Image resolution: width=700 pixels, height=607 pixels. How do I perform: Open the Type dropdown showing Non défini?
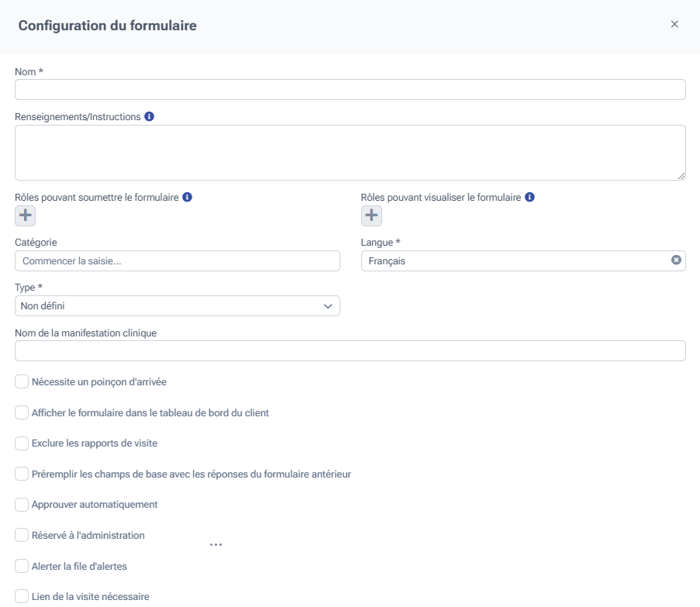pyautogui.click(x=178, y=306)
